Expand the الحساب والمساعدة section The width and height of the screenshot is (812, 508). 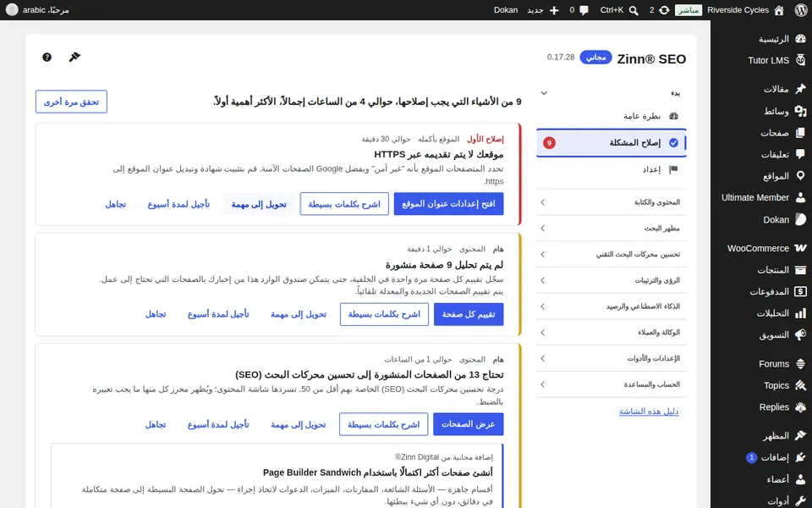[612, 384]
